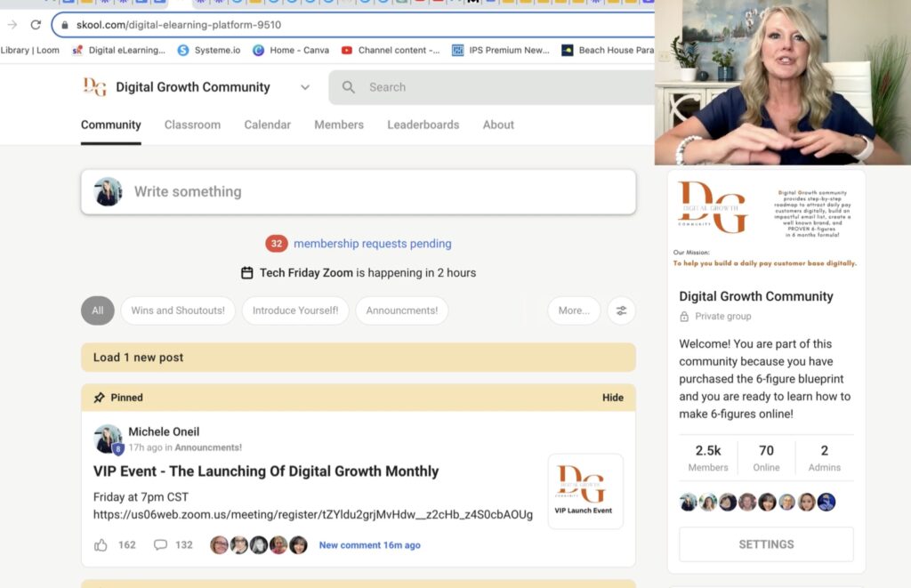This screenshot has width=911, height=588.
Task: Open the community SETTINGS button
Action: coord(766,544)
